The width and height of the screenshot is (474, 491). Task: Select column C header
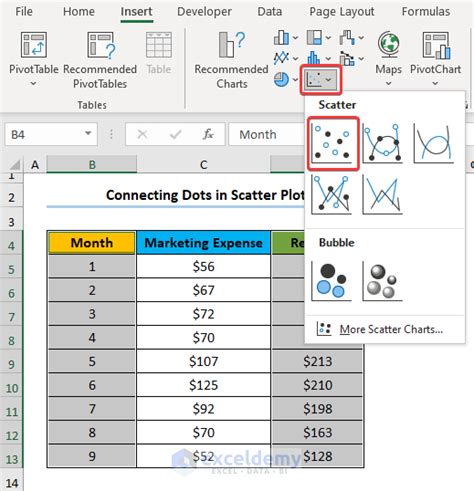click(x=203, y=164)
